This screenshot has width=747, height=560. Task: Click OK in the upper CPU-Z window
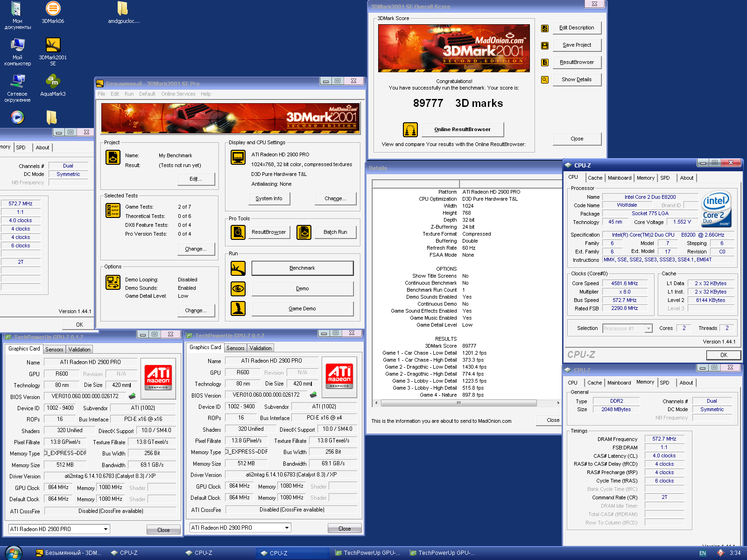click(x=724, y=355)
